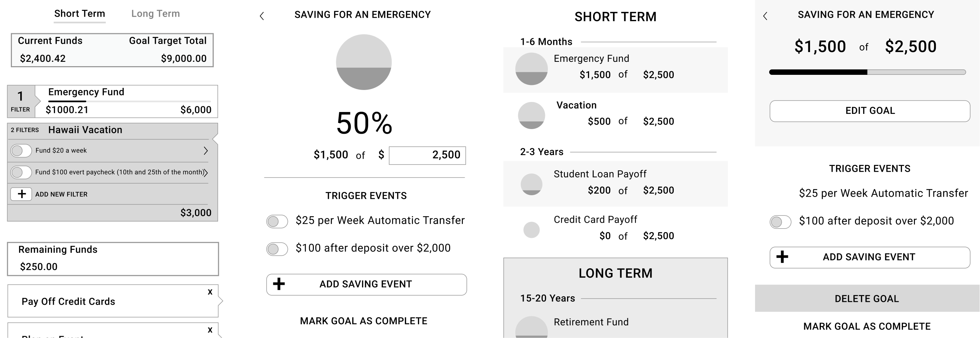Dismiss the Pay Off Credit Cards card

tap(210, 292)
